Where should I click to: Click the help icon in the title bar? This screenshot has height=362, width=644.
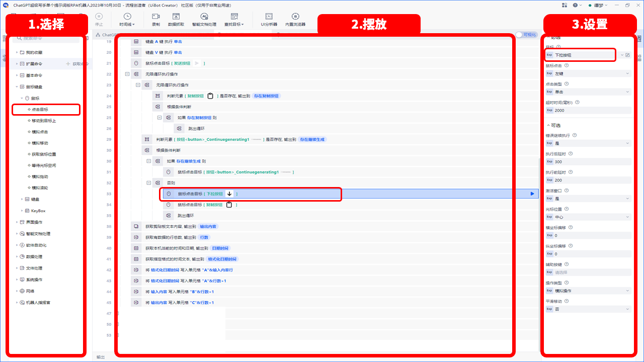(x=575, y=5)
